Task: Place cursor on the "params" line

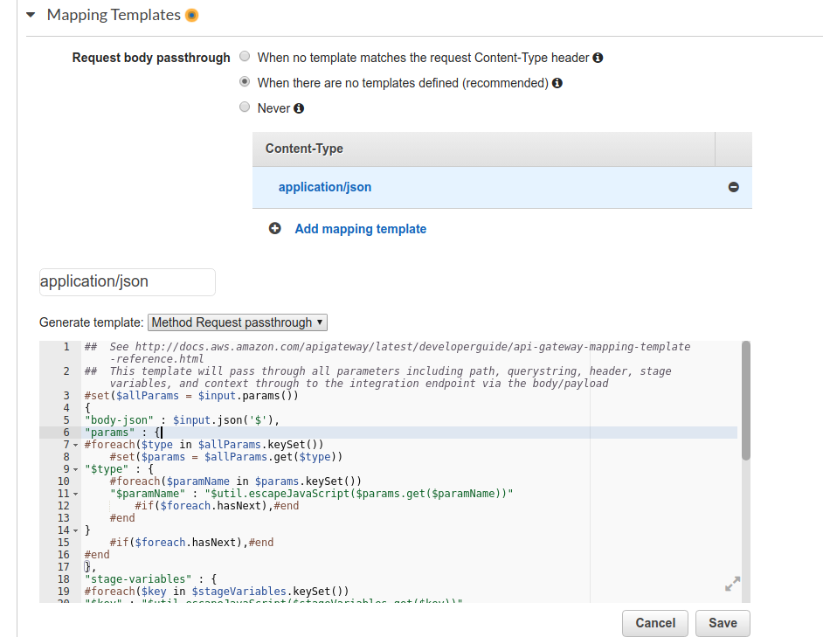Action: pyautogui.click(x=123, y=433)
